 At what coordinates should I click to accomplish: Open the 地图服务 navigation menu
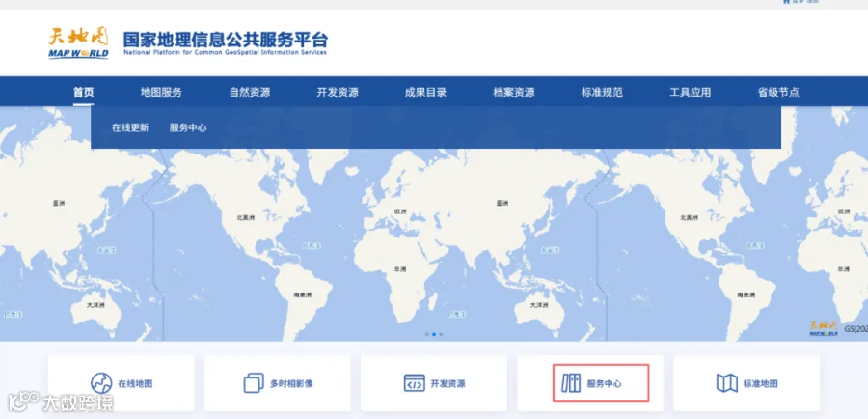point(161,92)
